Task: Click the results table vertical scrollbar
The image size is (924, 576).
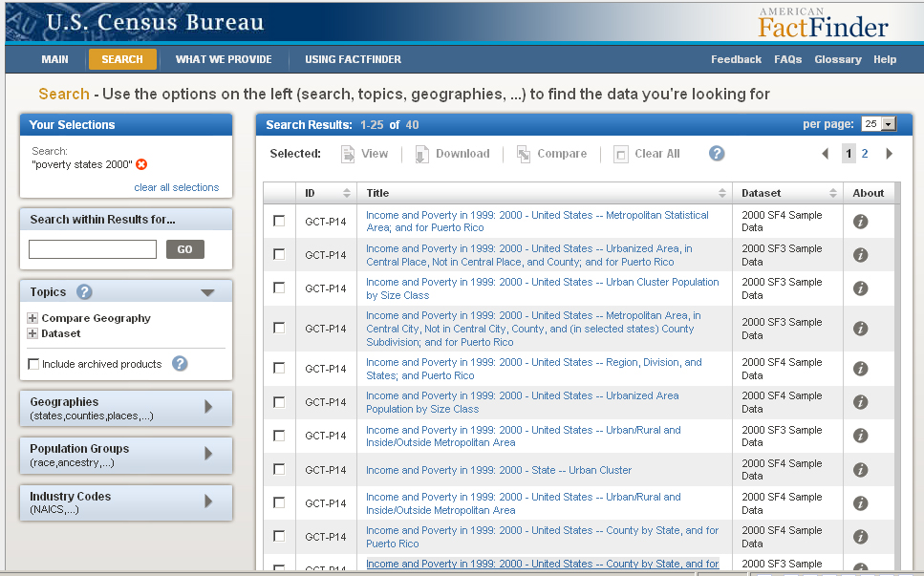Action: pos(897,377)
